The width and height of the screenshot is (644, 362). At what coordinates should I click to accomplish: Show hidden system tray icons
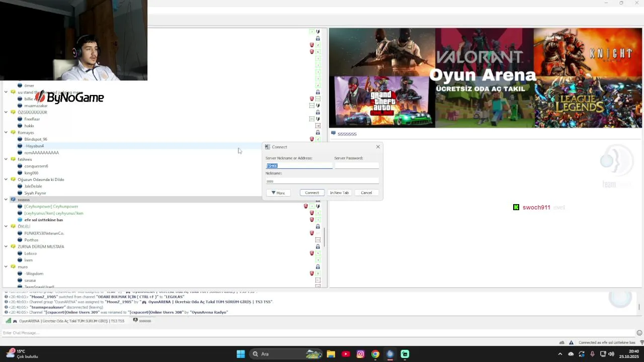(560, 354)
